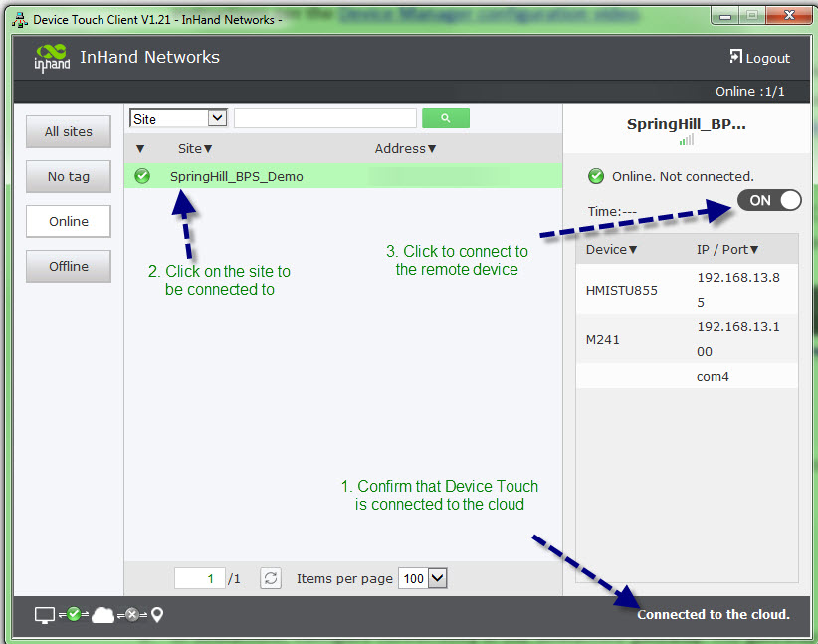
Task: Click the InHand logo in the header
Action: tap(52, 58)
